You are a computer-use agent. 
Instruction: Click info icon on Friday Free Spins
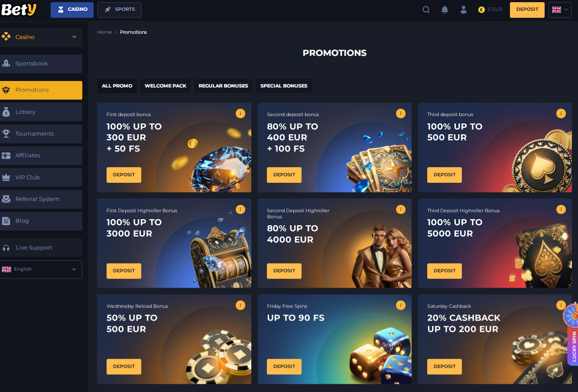pyautogui.click(x=401, y=305)
